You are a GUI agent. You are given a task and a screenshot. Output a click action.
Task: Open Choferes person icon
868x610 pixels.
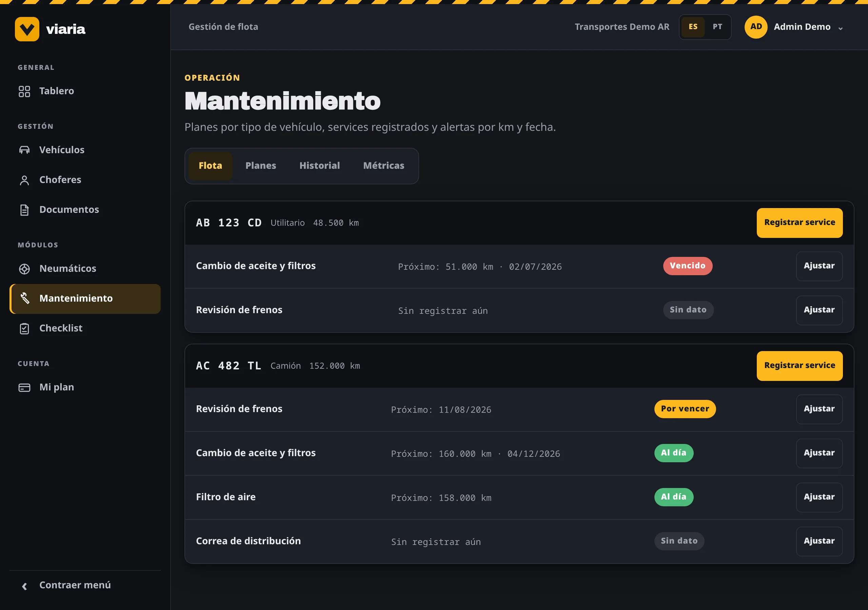coord(24,180)
